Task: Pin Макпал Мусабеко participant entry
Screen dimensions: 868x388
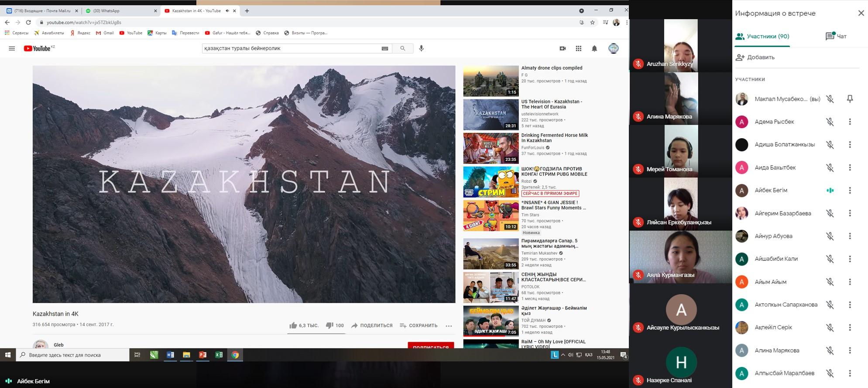Action: (x=849, y=99)
